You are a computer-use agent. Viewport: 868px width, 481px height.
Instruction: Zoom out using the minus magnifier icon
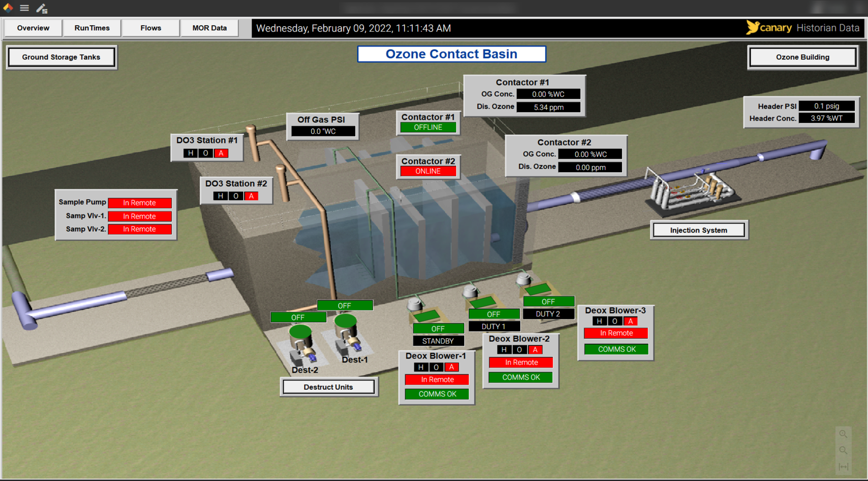843,450
